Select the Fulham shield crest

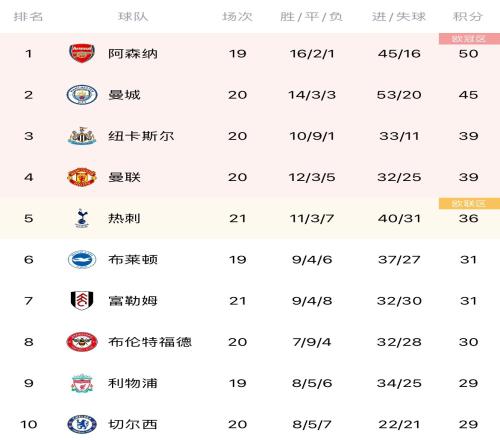[82, 301]
